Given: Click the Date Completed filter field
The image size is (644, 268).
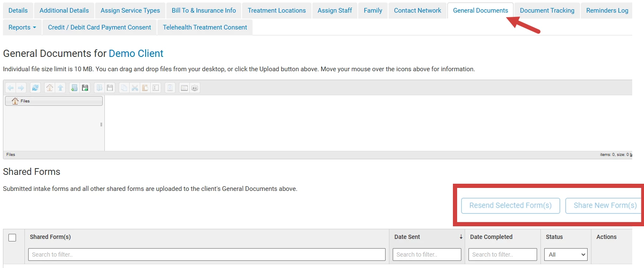Looking at the screenshot, I should click(x=503, y=255).
